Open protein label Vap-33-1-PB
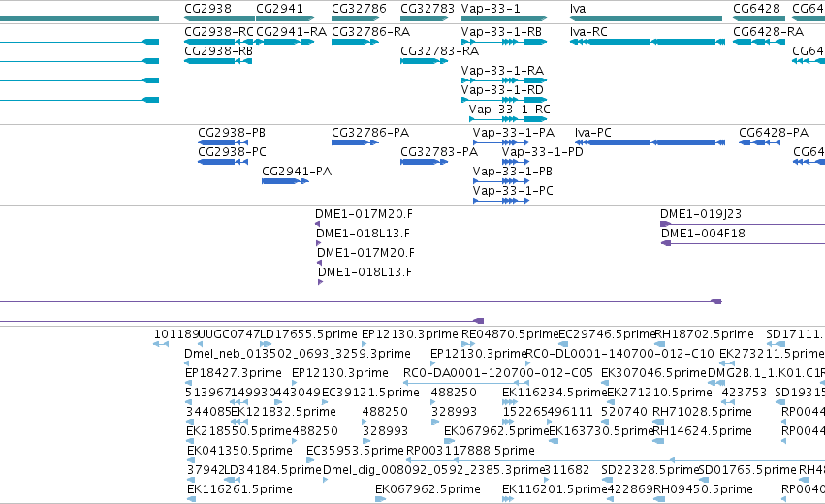Image resolution: width=825 pixels, height=504 pixels. pos(513,172)
